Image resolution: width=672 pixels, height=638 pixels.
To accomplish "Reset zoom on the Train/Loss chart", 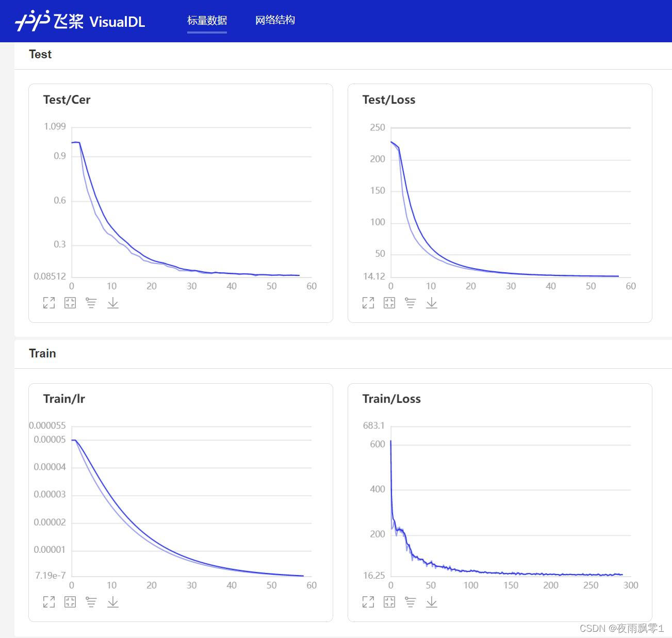I will pos(389,602).
